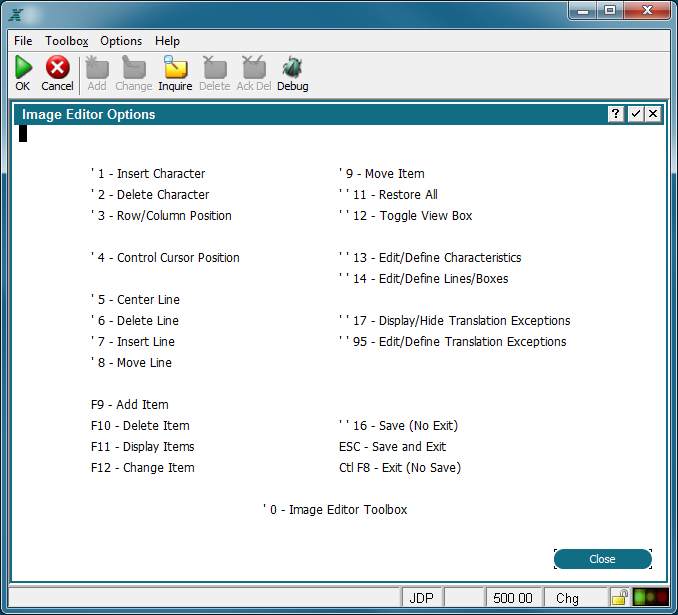Click the Add toolbar icon
The image size is (678, 615).
pyautogui.click(x=97, y=67)
